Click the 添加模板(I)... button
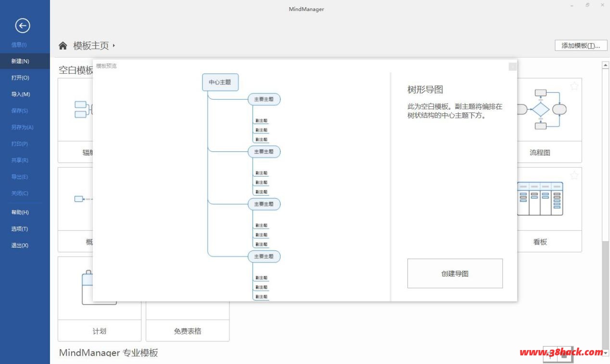610x364 pixels. [581, 46]
